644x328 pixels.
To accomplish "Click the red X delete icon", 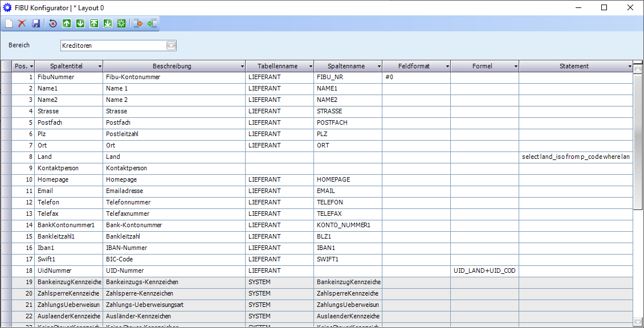I will pyautogui.click(x=22, y=23).
